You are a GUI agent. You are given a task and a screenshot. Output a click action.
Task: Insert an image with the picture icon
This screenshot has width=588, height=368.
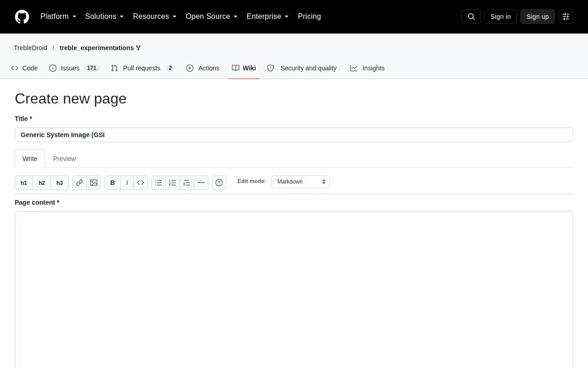coord(94,183)
